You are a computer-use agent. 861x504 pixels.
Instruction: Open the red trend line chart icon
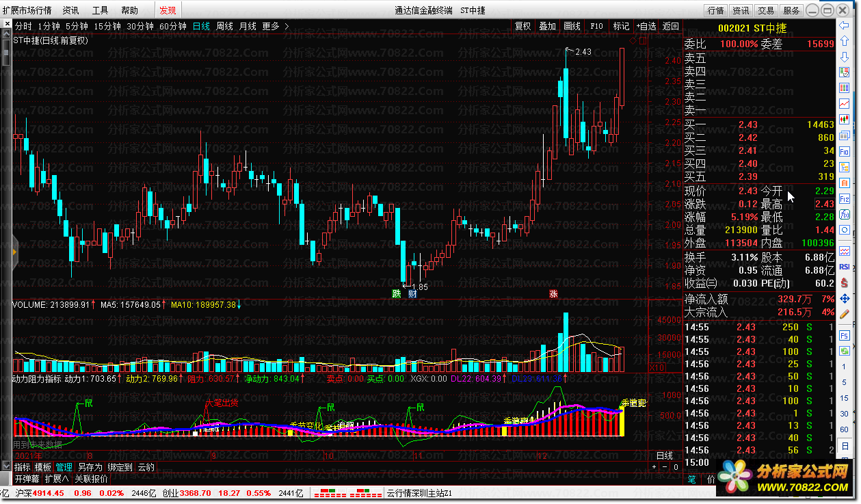[844, 103]
